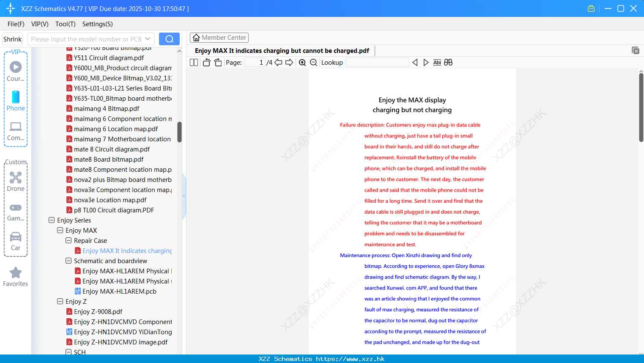This screenshot has width=644, height=363.
Task: Open the xzz.hk website link
Action: (350, 359)
